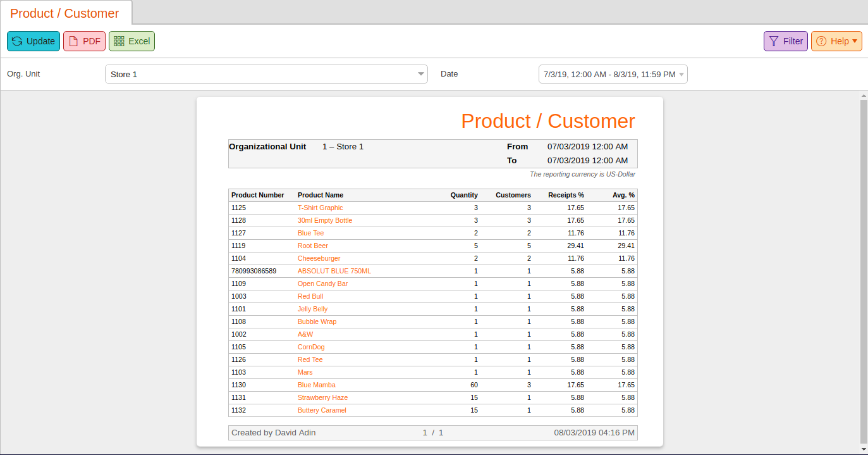This screenshot has width=868, height=455.
Task: Click the Quantity column header
Action: coord(464,195)
